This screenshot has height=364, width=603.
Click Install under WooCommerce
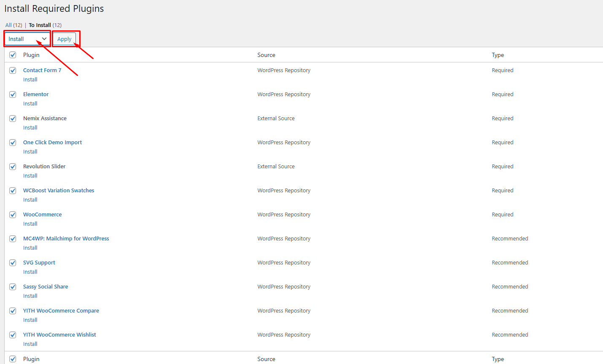(x=30, y=224)
